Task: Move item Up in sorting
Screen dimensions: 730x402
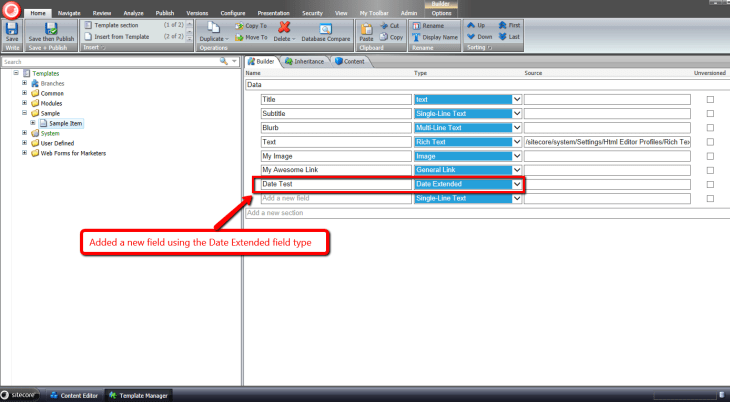Action: coord(476,25)
